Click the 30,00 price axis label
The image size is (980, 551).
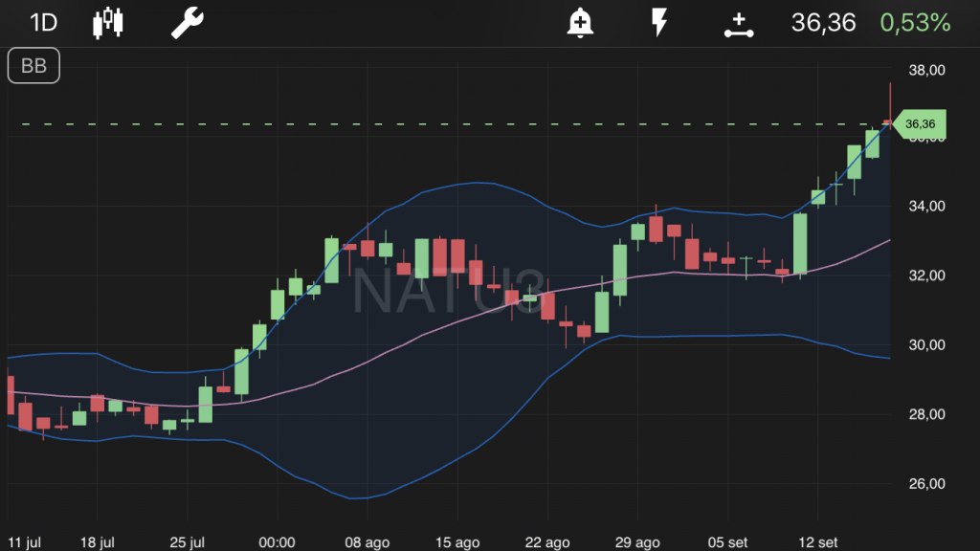926,344
